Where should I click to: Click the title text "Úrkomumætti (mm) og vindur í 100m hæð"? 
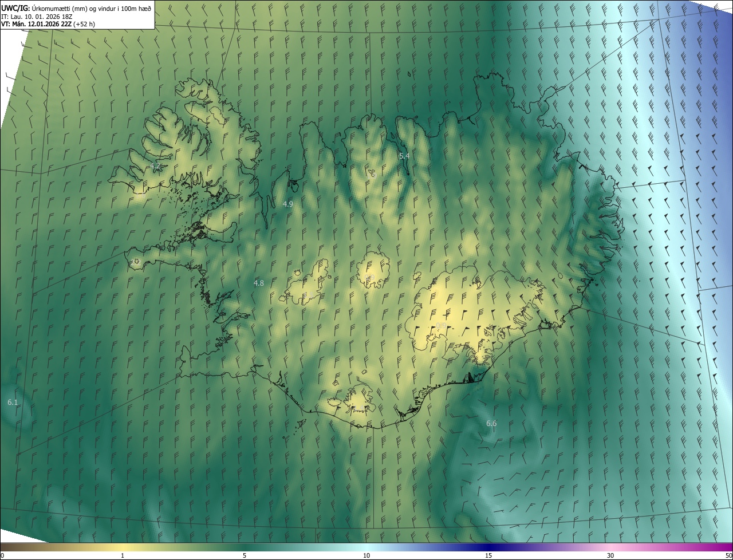click(92, 8)
